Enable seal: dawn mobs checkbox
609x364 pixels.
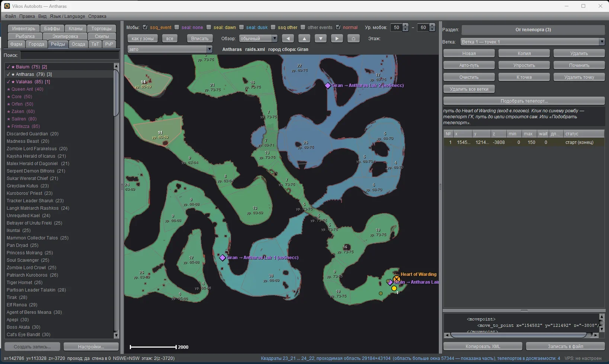click(209, 27)
